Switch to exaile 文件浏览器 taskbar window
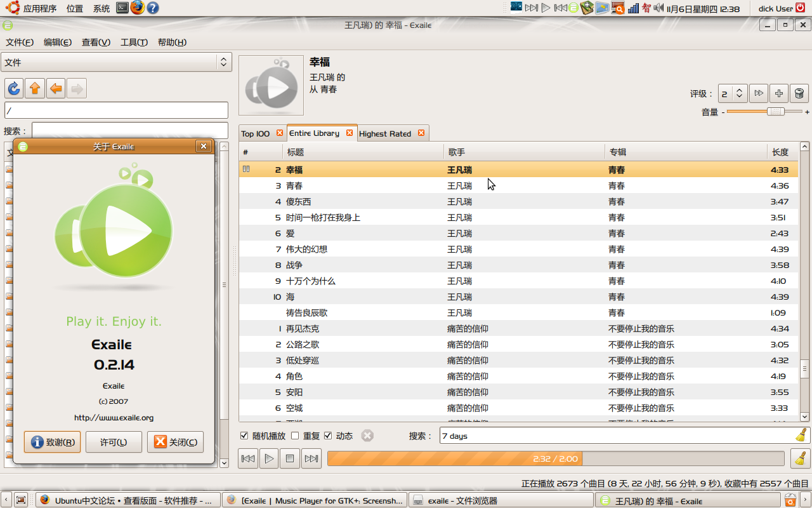Screen dimensions: 812x508 pyautogui.click(x=501, y=500)
